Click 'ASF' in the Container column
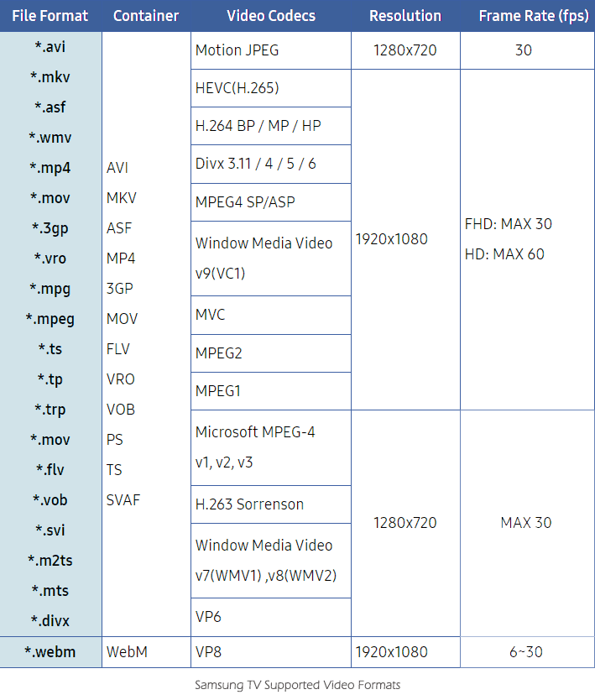This screenshot has width=595, height=700. (x=119, y=228)
